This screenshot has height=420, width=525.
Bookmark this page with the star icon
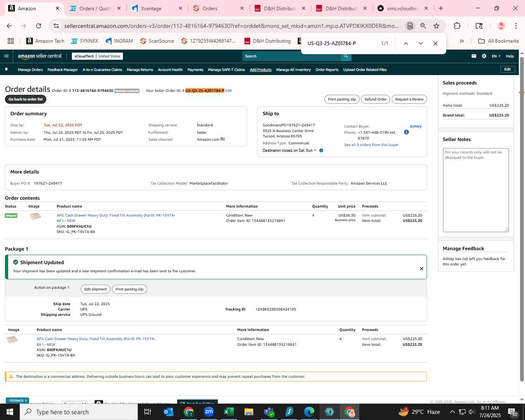point(436,26)
